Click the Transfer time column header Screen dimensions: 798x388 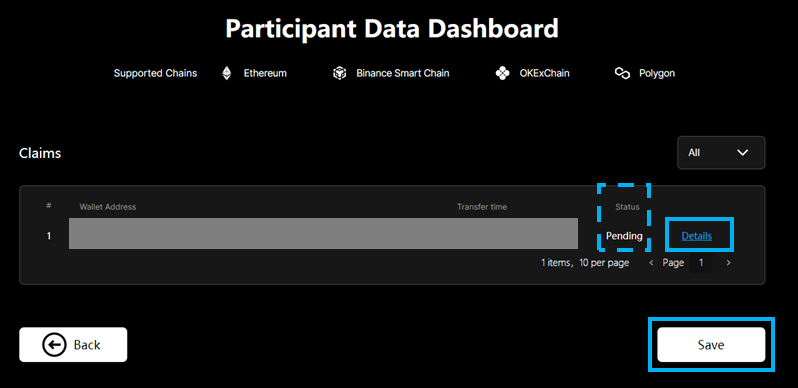coord(482,207)
